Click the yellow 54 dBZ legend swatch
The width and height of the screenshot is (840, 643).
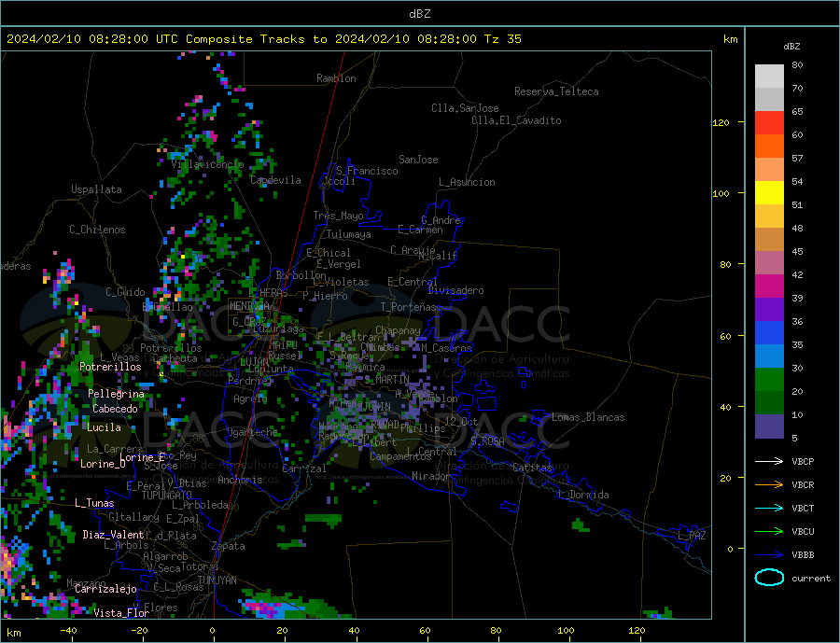click(769, 193)
